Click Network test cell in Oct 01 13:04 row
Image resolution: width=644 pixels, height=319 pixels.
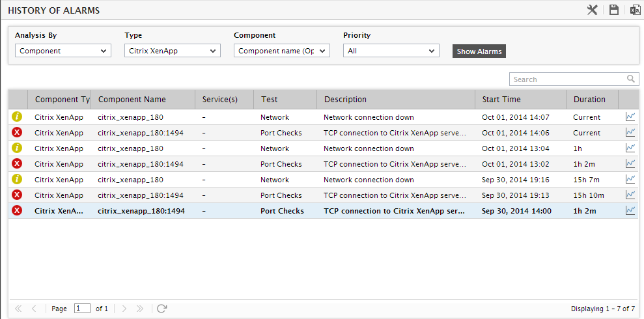pyautogui.click(x=274, y=148)
